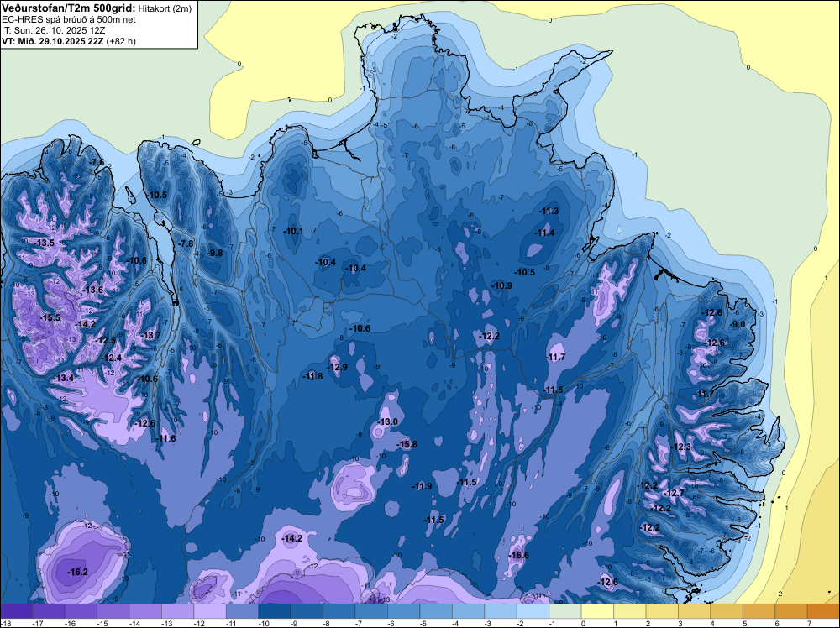The width and height of the screenshot is (840, 628).
Task: Click the legend swatch between 3 and 4
Action: [x=695, y=611]
